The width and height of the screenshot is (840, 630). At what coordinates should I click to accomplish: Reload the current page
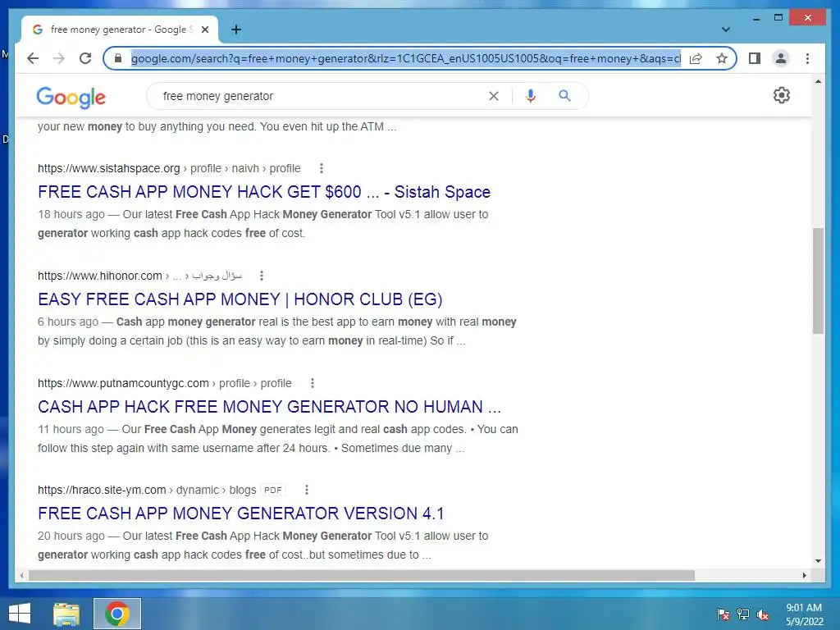pyautogui.click(x=85, y=58)
